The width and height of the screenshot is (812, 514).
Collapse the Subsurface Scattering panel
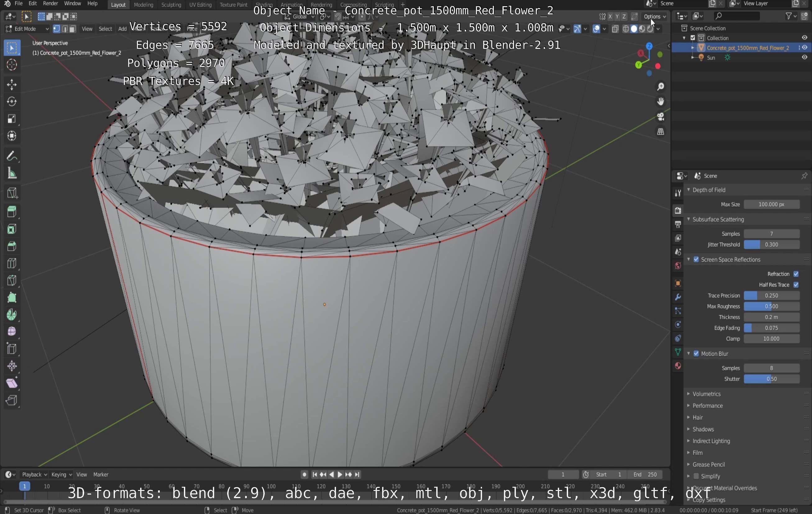click(x=718, y=219)
